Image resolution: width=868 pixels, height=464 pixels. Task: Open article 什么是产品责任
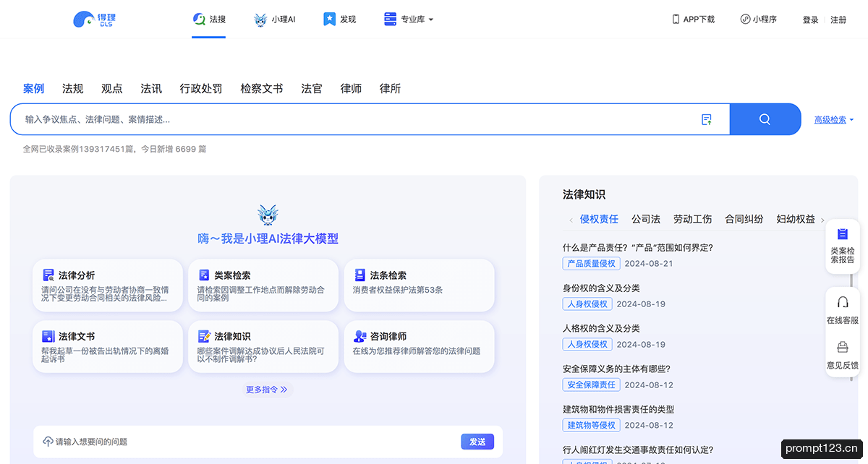click(638, 248)
